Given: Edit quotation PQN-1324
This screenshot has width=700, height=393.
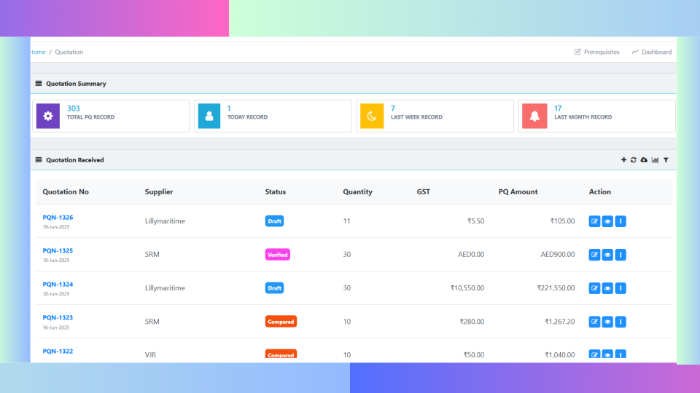Looking at the screenshot, I should click(594, 288).
